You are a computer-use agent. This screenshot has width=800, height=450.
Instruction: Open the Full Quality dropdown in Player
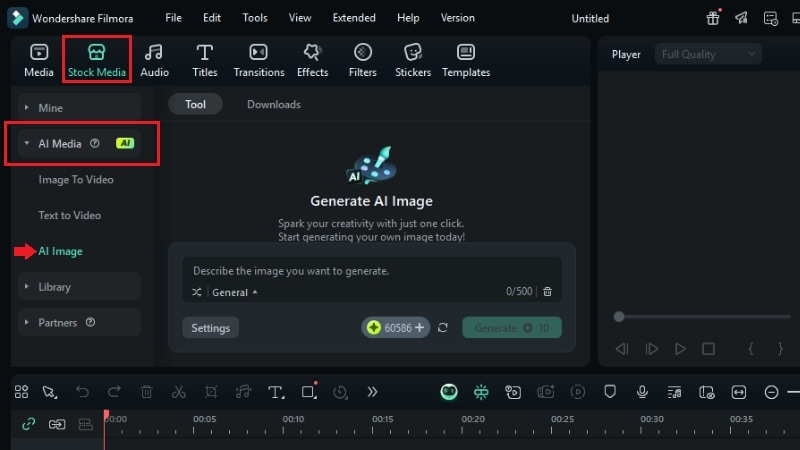708,54
